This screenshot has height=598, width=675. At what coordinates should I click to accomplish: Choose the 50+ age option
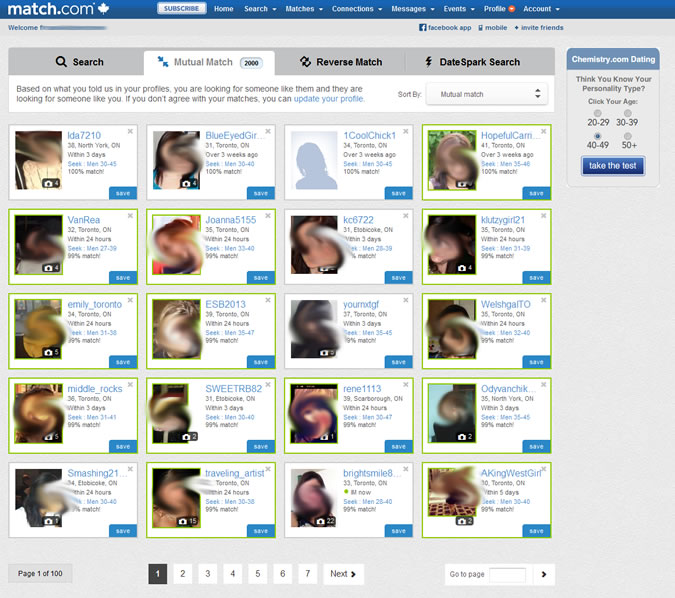628,136
